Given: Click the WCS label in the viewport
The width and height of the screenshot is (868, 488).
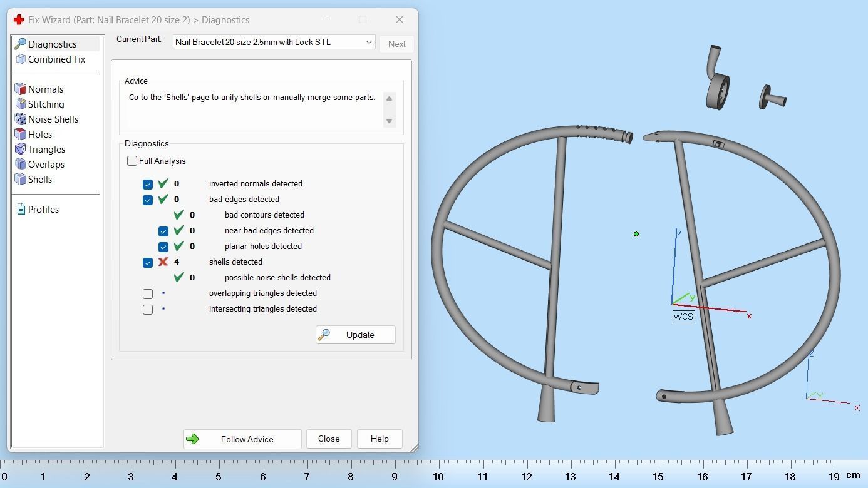Looking at the screenshot, I should [x=683, y=317].
